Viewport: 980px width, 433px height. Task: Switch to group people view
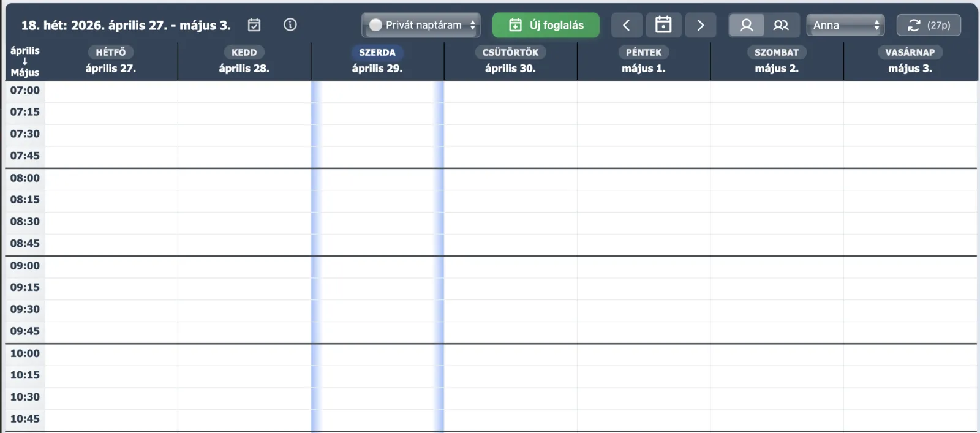(781, 25)
